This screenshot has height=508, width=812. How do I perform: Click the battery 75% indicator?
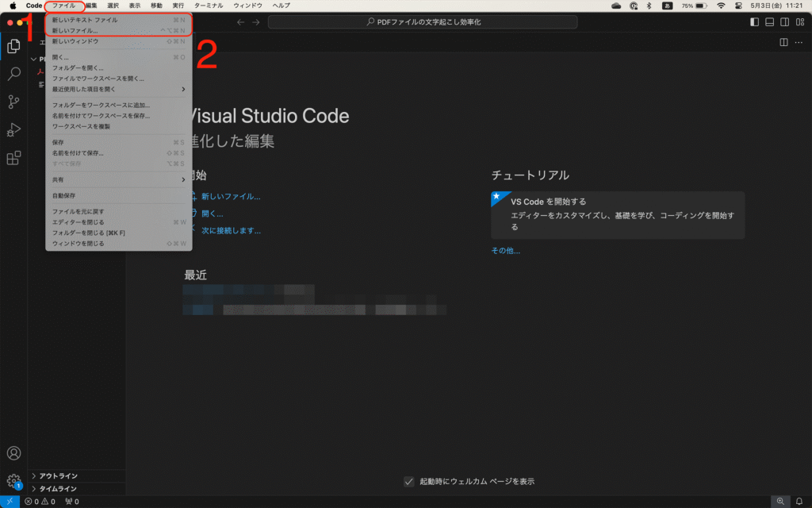694,6
